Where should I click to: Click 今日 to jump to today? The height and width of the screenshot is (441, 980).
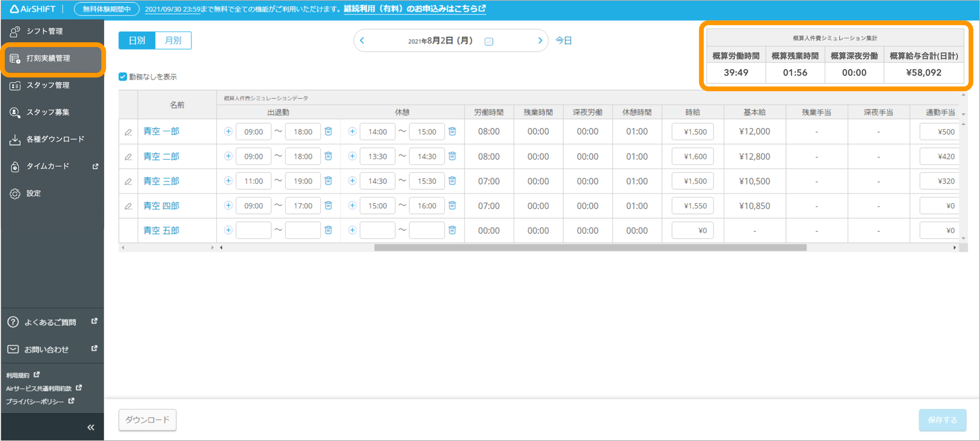(x=563, y=41)
